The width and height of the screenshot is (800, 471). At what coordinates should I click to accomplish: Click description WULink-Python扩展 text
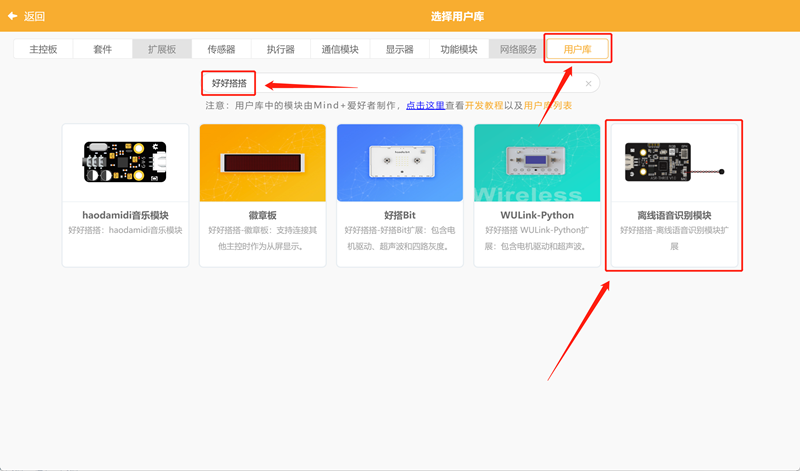pyautogui.click(x=537, y=238)
